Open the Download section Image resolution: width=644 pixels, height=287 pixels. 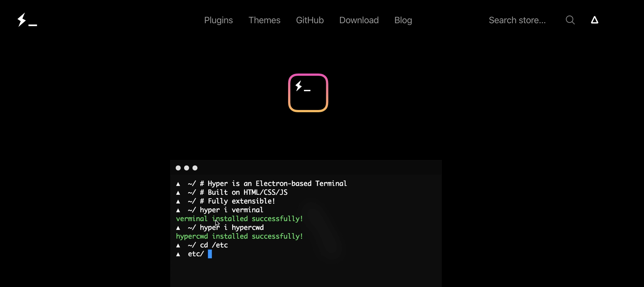coord(359,20)
